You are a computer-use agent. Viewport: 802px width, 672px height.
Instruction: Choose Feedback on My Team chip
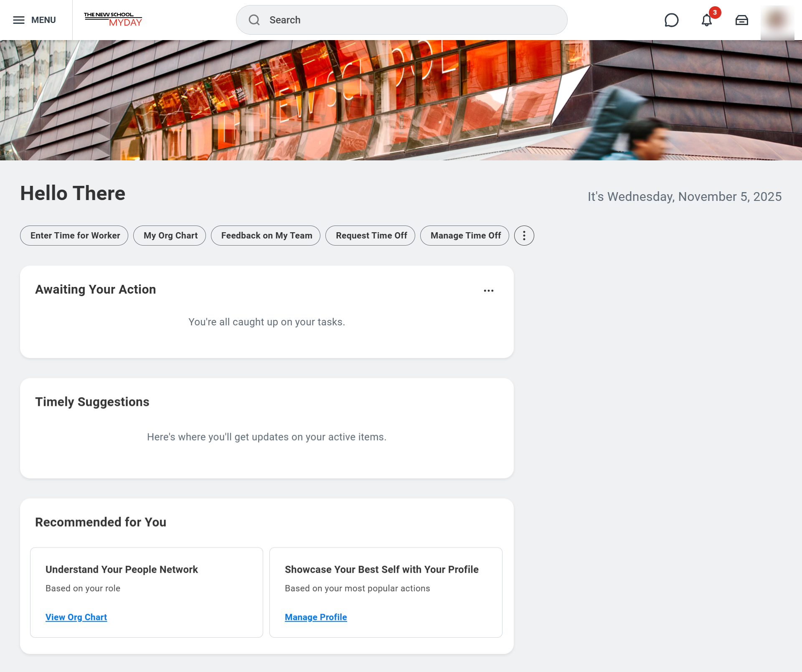tap(266, 236)
